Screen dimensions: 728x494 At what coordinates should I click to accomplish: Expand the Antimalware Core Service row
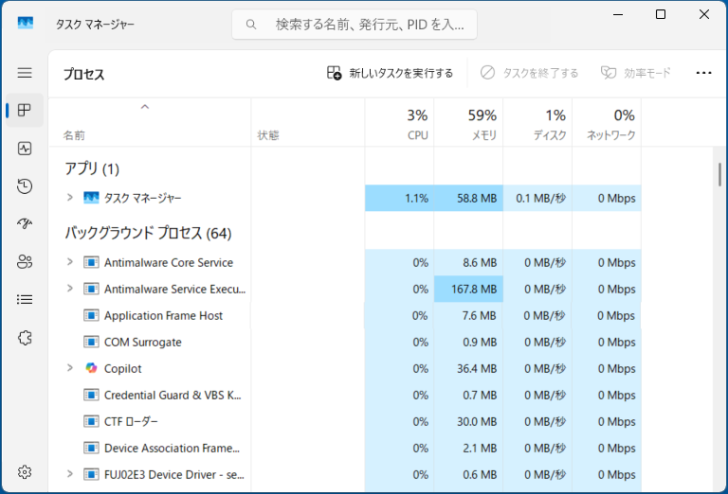pyautogui.click(x=70, y=262)
